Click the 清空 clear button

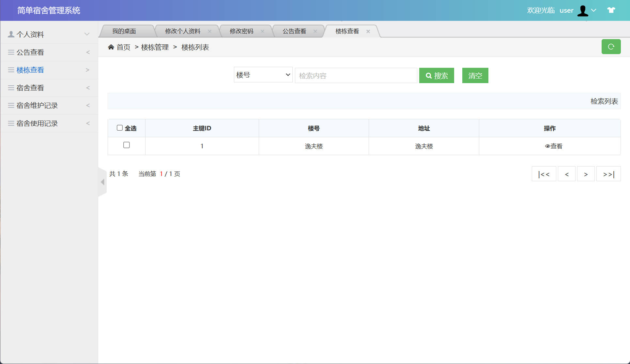475,75
